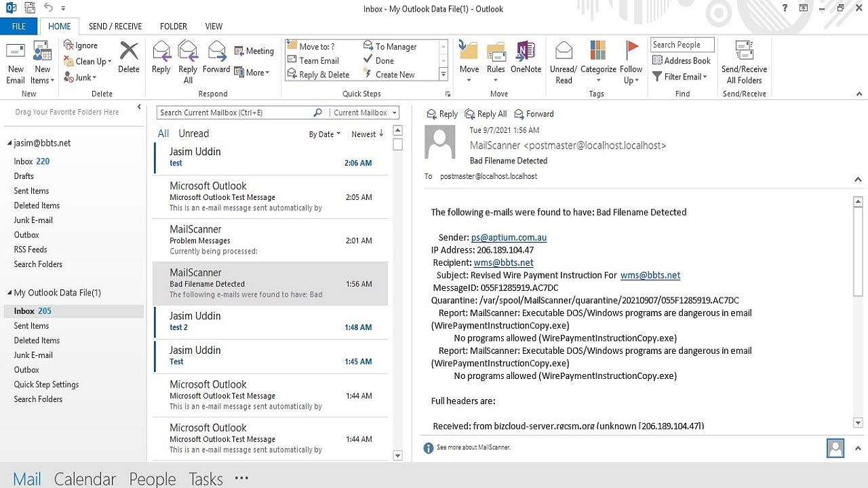Open the recipient wms@bbts.net link
This screenshot has height=488, width=868.
pos(503,262)
